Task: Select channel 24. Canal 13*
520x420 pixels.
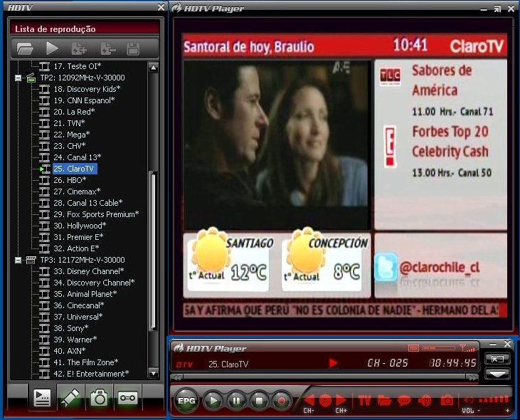Action: [77, 157]
